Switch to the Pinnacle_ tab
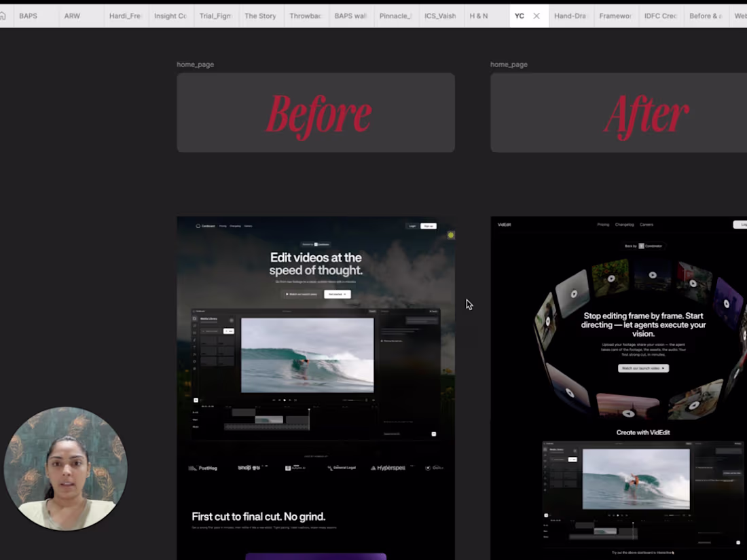The width and height of the screenshot is (747, 560). tap(395, 16)
